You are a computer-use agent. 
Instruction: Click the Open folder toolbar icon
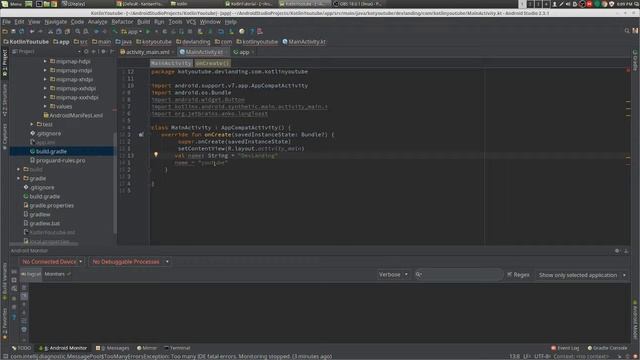pos(5,31)
